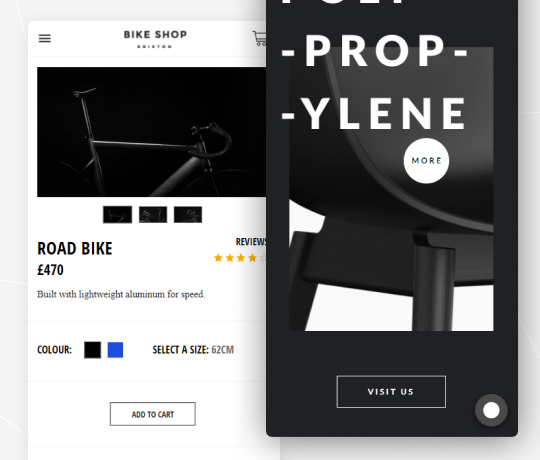This screenshot has width=540, height=460.
Task: Open the hamburger menu icon
Action: pos(44,38)
